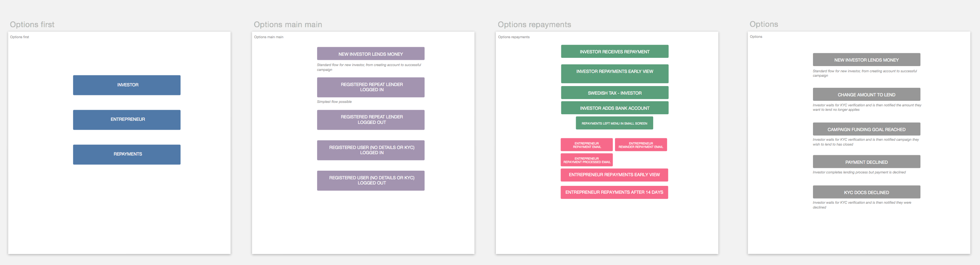Select SWEDISH TAX - INVESTOR button
This screenshot has width=980, height=265.
click(x=614, y=93)
